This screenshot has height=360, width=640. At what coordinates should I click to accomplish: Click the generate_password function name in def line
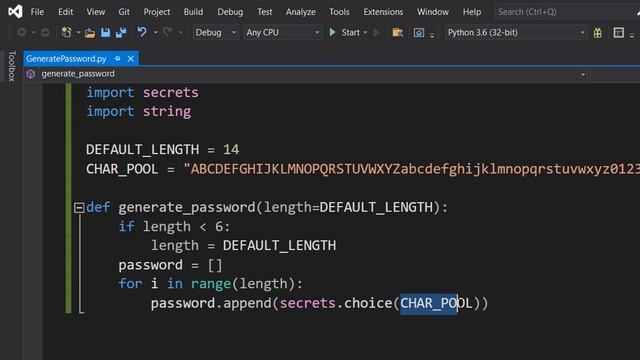187,207
